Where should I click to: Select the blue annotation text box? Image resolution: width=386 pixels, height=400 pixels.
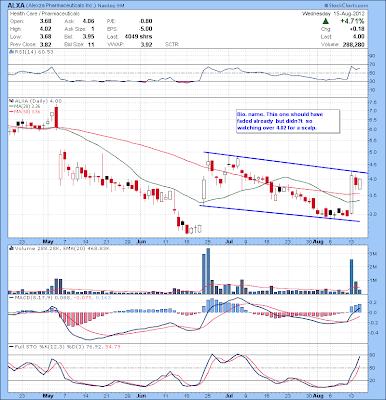[288, 121]
